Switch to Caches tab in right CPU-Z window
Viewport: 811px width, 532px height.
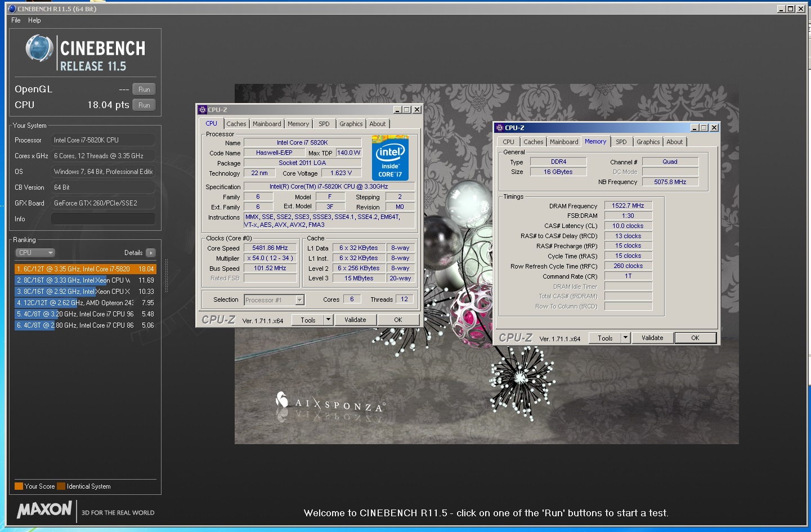coord(534,142)
